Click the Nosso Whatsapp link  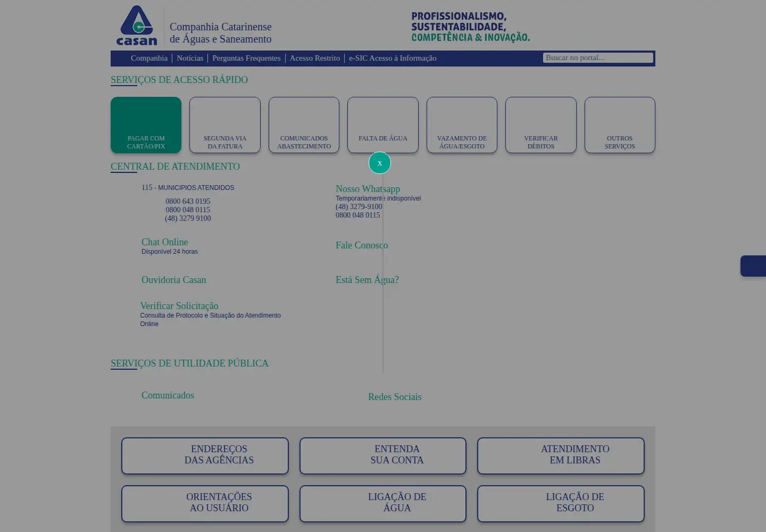pos(368,189)
